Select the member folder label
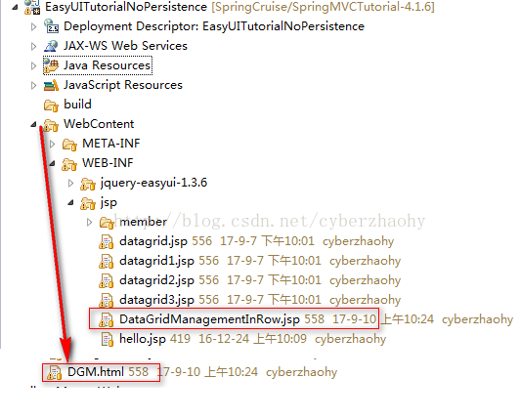Screen dimensions: 520x420 (144, 222)
